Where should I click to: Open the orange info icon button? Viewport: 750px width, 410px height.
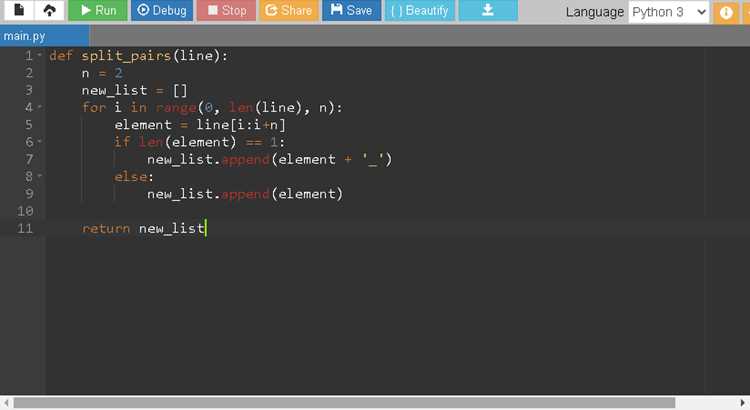pos(726,12)
